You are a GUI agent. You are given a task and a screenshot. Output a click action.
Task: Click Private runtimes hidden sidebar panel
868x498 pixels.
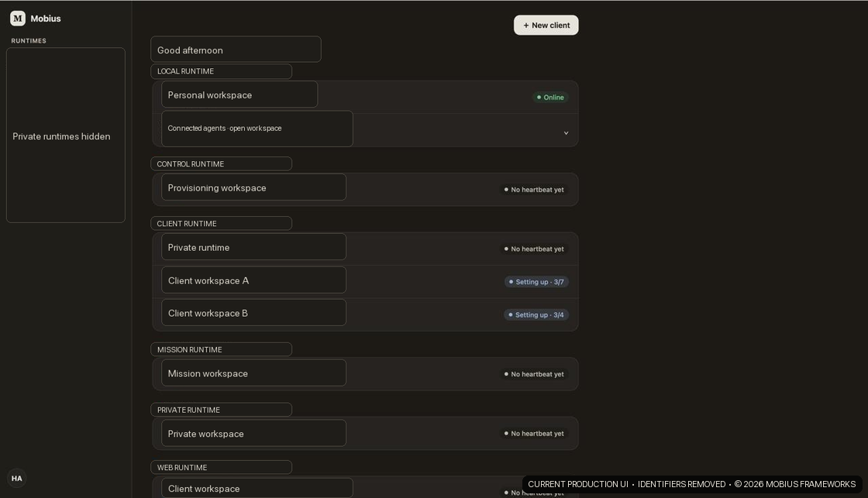click(65, 136)
